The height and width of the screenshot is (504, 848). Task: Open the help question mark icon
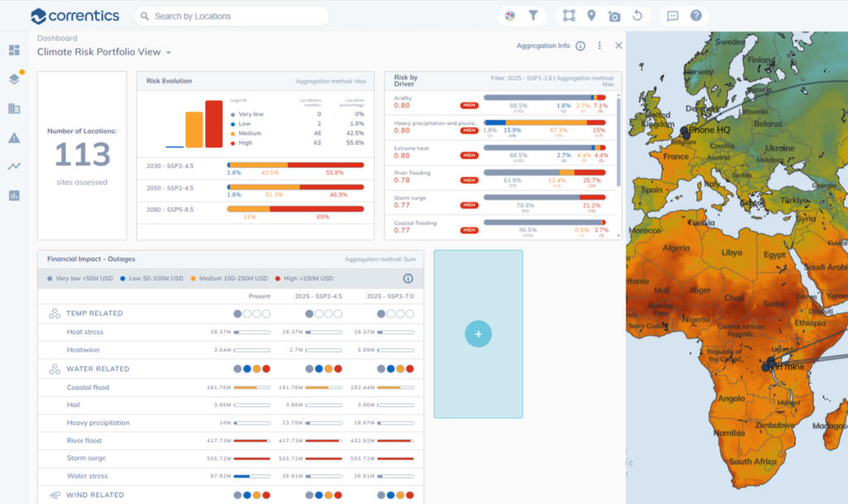(696, 16)
